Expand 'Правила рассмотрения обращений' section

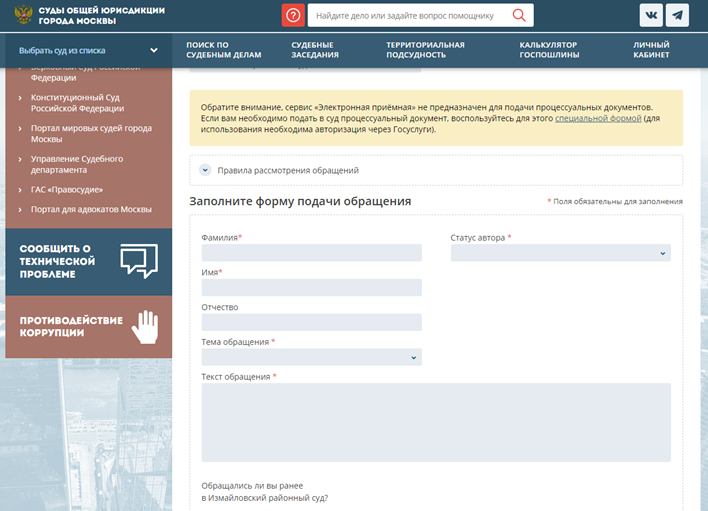436,170
